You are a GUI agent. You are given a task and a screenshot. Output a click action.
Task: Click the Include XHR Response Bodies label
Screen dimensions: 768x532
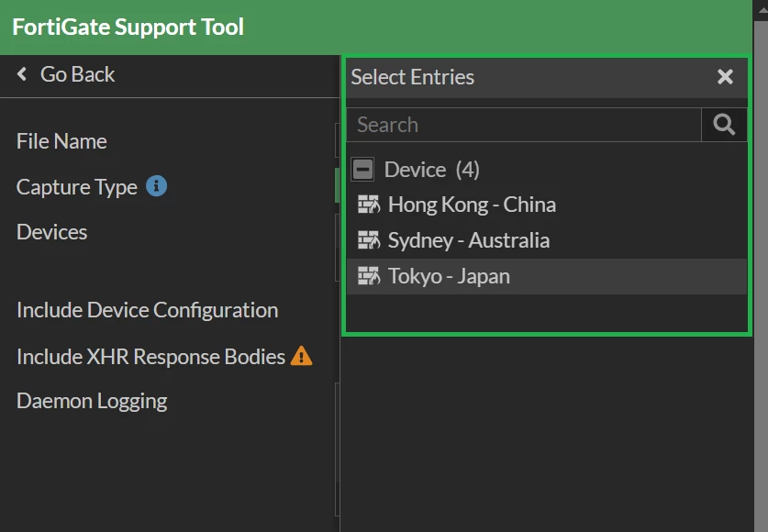pyautogui.click(x=150, y=357)
